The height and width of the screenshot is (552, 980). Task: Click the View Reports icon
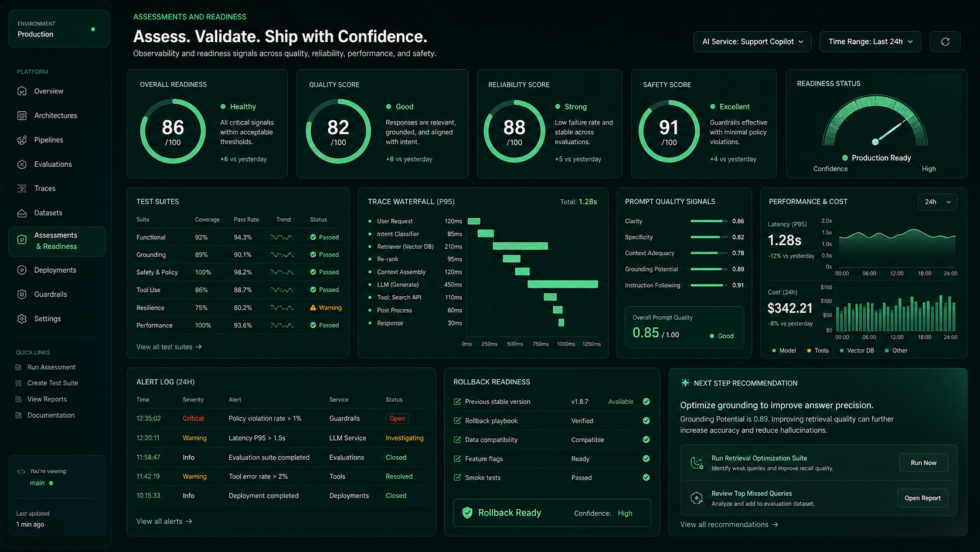point(19,399)
